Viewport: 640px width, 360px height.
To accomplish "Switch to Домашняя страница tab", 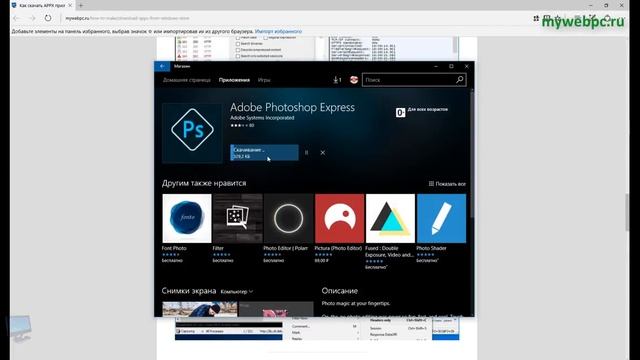I will 187,80.
